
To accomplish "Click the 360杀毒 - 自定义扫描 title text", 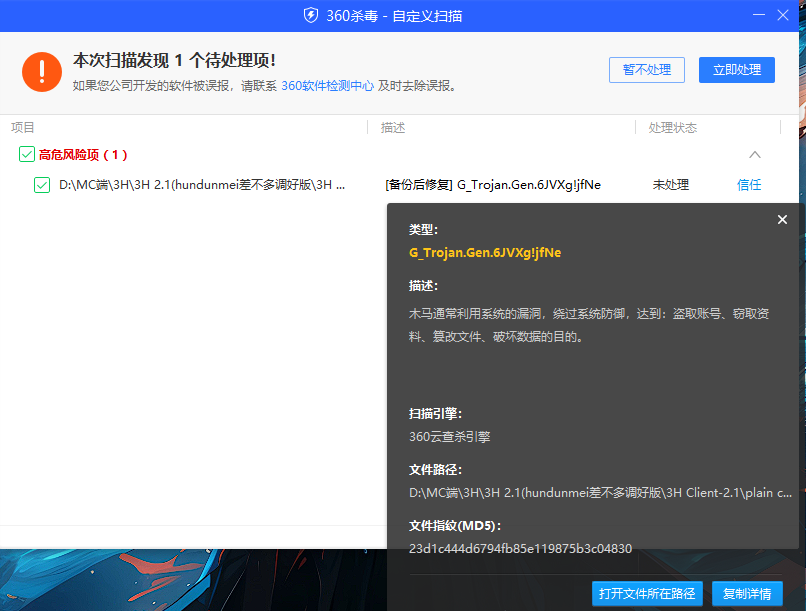I will pyautogui.click(x=394, y=16).
